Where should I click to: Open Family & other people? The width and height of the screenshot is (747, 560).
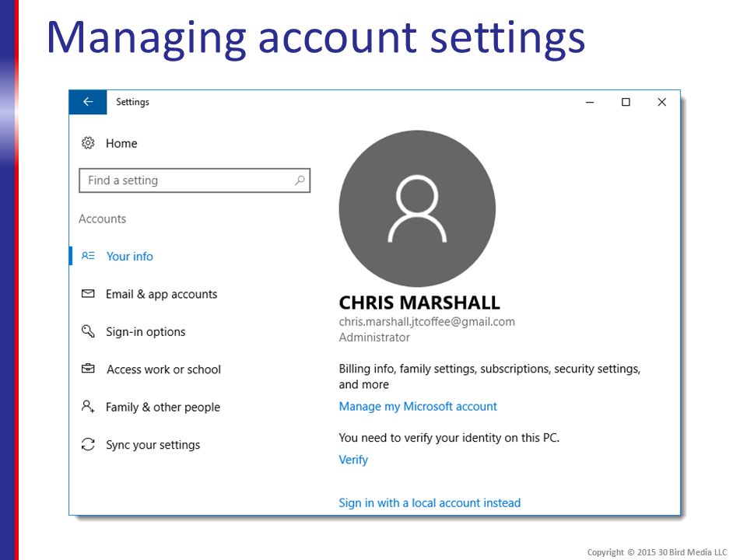pyautogui.click(x=163, y=407)
